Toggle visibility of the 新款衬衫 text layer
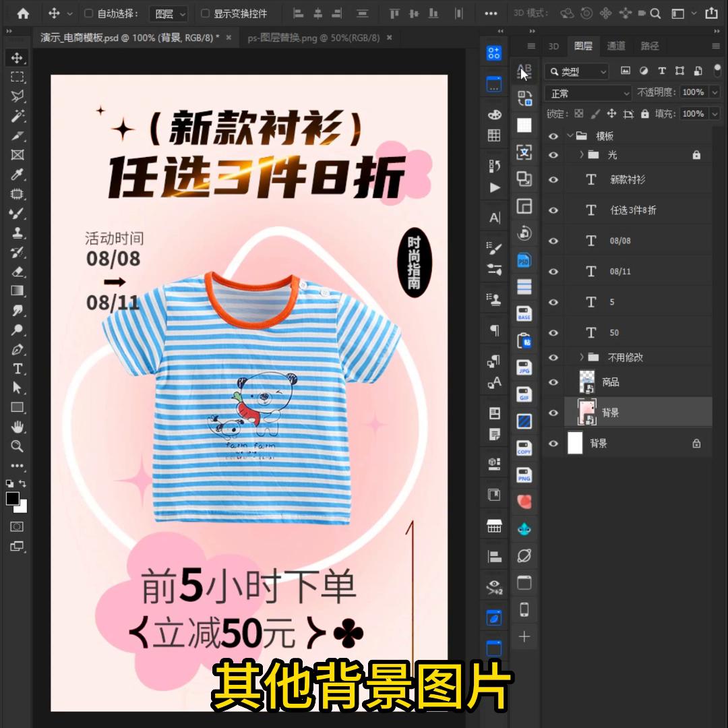 (x=553, y=180)
